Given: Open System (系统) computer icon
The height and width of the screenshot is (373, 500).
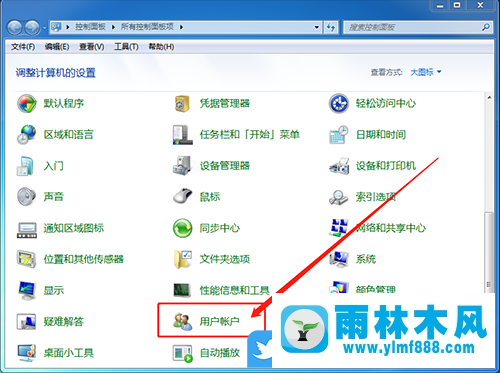Looking at the screenshot, I should point(339,259).
